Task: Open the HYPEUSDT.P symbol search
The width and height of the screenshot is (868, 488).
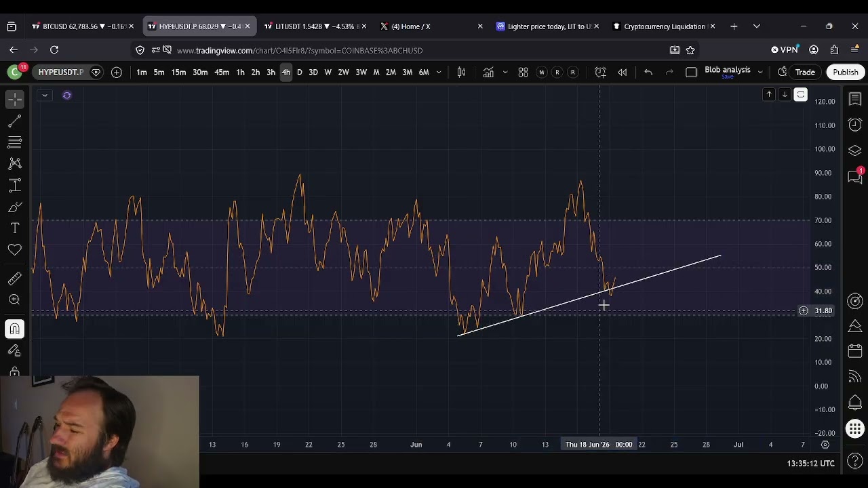Action: click(61, 72)
